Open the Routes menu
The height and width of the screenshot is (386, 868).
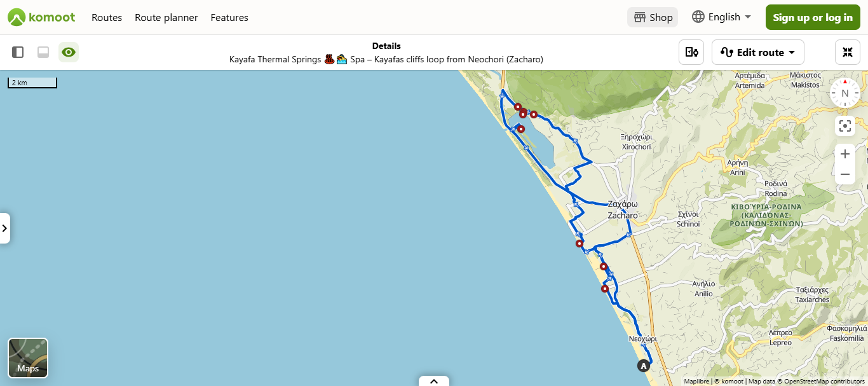click(x=107, y=17)
